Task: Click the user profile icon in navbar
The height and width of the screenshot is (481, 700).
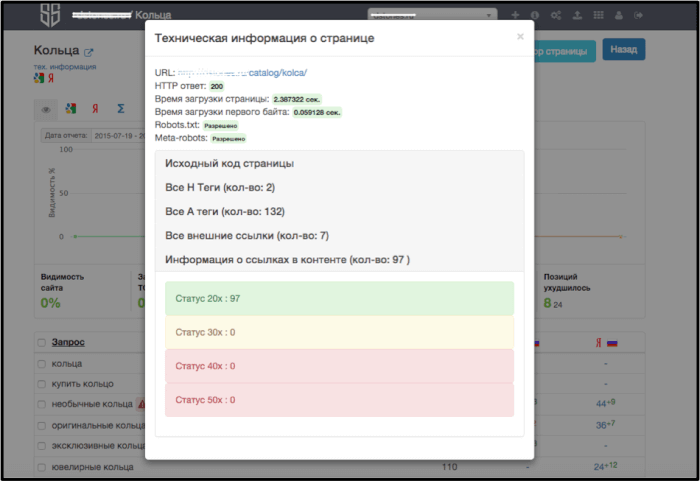Action: 618,15
